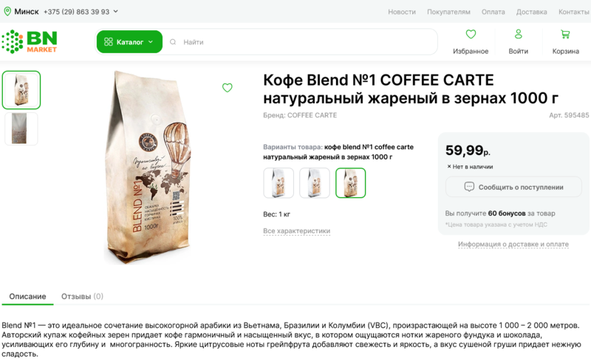Select the second product image thumbnail
The height and width of the screenshot is (364, 591).
[x=21, y=128]
